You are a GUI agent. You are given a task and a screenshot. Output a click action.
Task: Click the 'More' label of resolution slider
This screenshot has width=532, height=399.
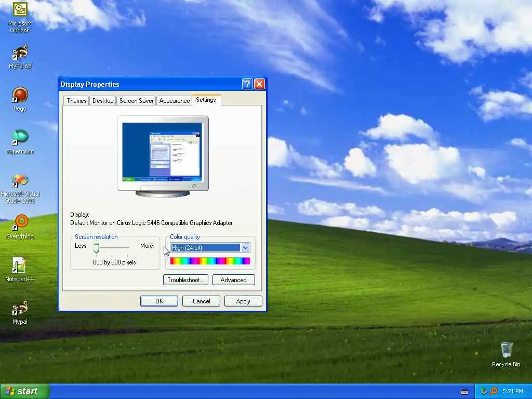[x=147, y=246]
